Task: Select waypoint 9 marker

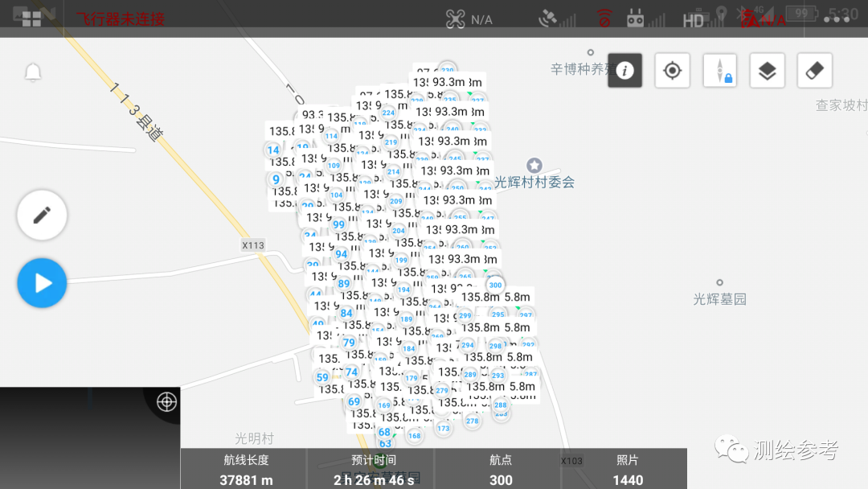Action: pos(276,179)
